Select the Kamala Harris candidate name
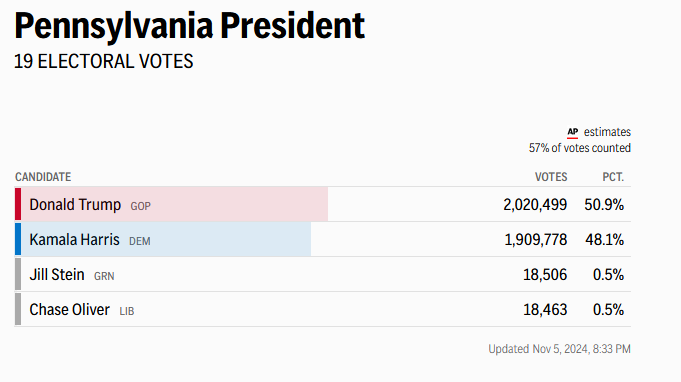Viewport: 681px width, 382px height. tap(74, 240)
